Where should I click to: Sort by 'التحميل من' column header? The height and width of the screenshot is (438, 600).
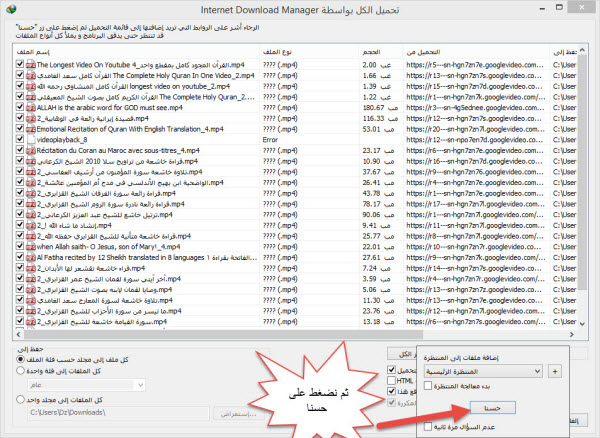[x=476, y=52]
